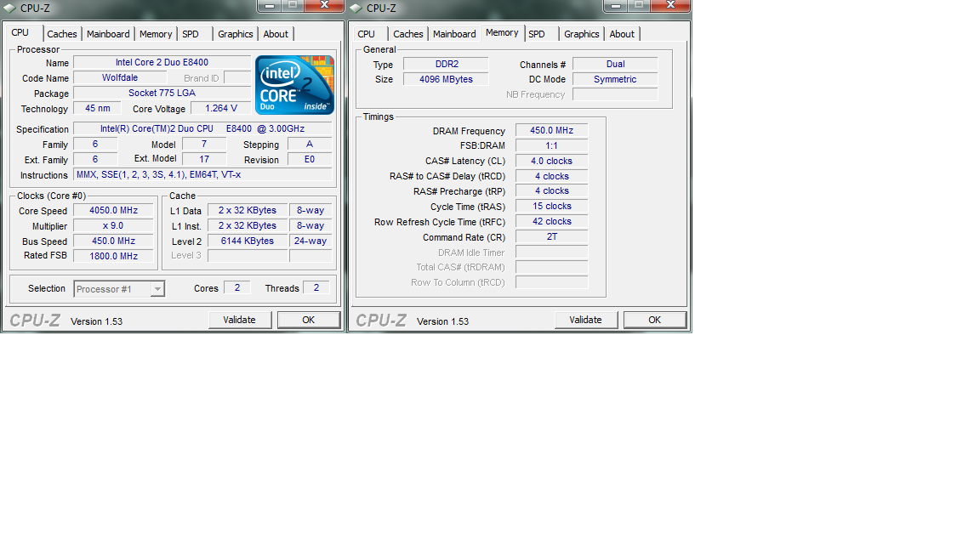Click the Bus Speed value in left window
The image size is (980, 551).
[x=113, y=241]
